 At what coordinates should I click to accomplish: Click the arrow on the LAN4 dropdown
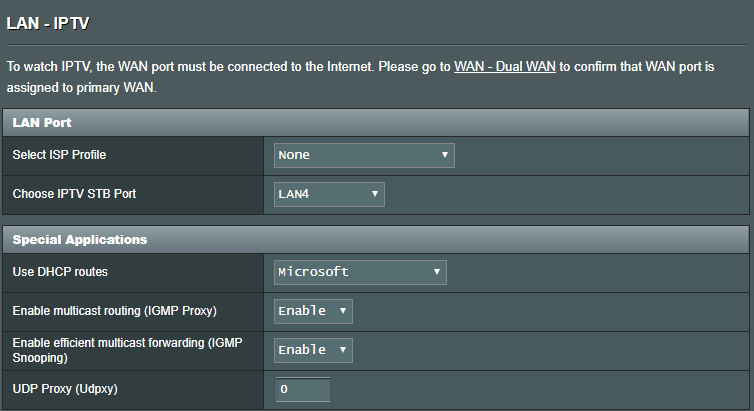click(374, 194)
